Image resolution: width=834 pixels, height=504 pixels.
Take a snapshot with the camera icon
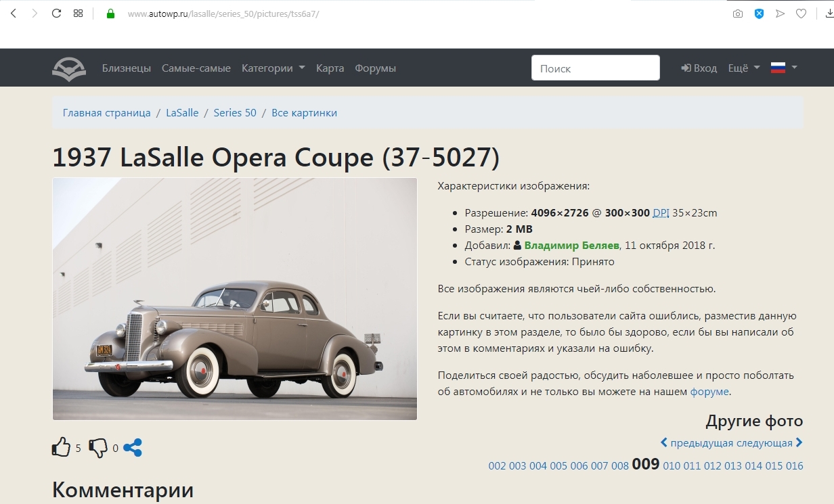click(x=738, y=14)
